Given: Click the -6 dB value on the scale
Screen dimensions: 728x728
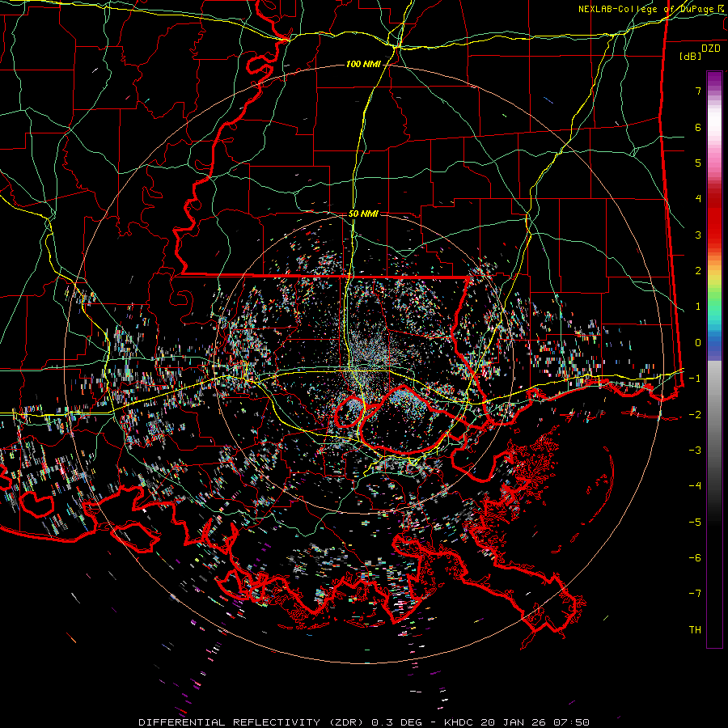Looking at the screenshot, I should (695, 558).
